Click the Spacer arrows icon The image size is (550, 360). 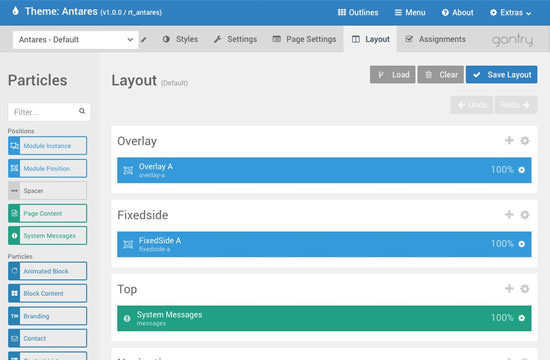click(x=14, y=191)
